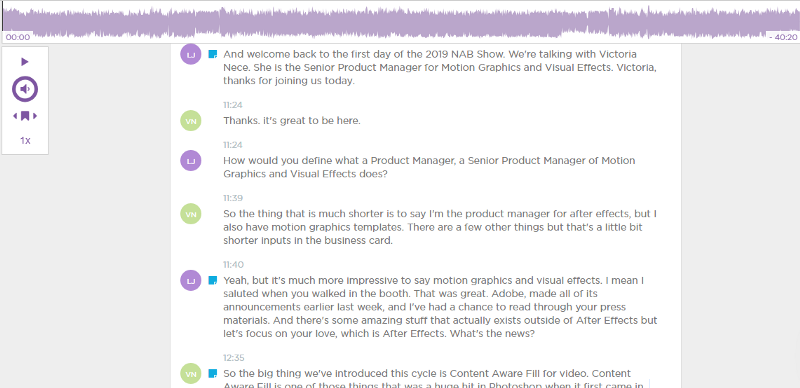Jump to the 11:40 timestamp
This screenshot has width=800, height=388.
tap(233, 264)
